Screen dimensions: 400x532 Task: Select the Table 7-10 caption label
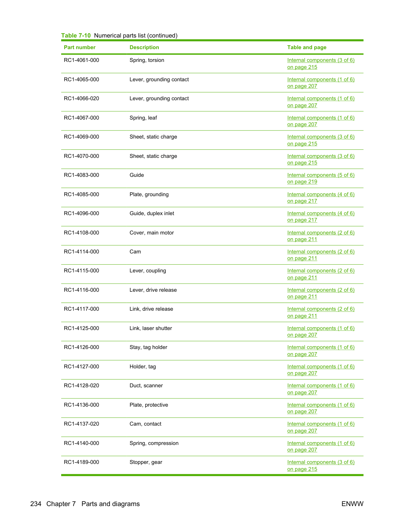pos(76,36)
